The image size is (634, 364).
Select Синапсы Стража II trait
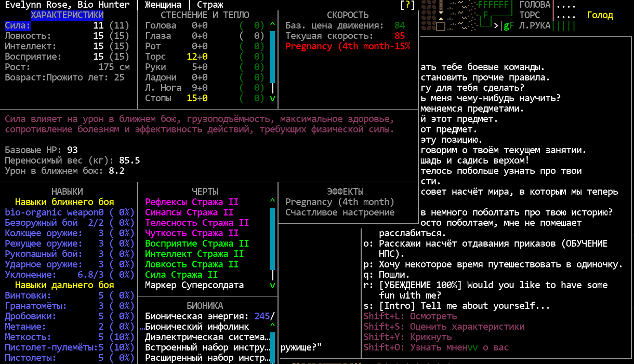click(189, 212)
